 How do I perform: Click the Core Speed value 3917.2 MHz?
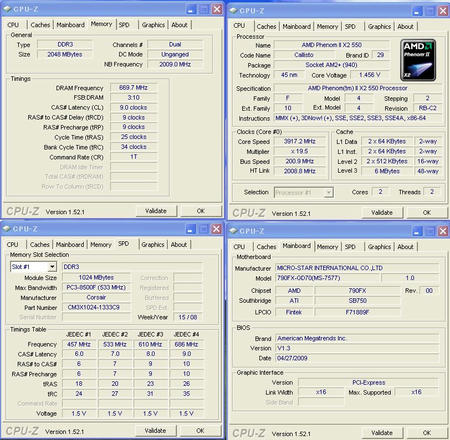pos(300,141)
